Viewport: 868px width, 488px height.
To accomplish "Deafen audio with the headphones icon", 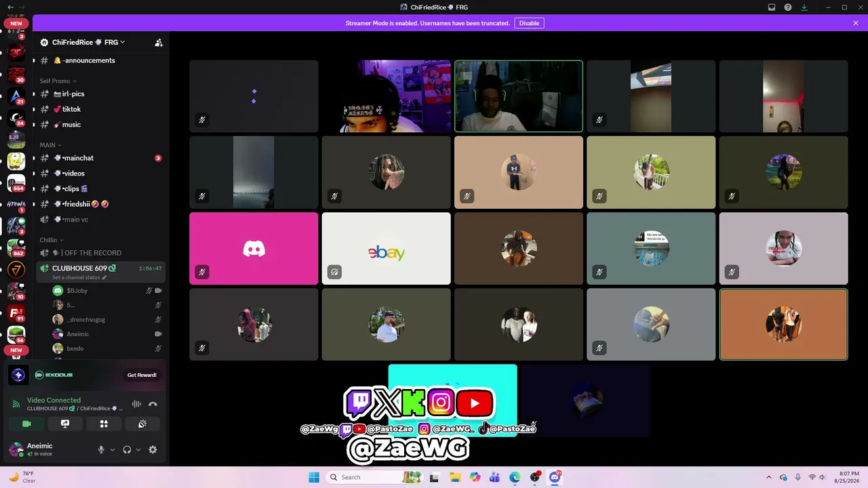I will tap(127, 449).
